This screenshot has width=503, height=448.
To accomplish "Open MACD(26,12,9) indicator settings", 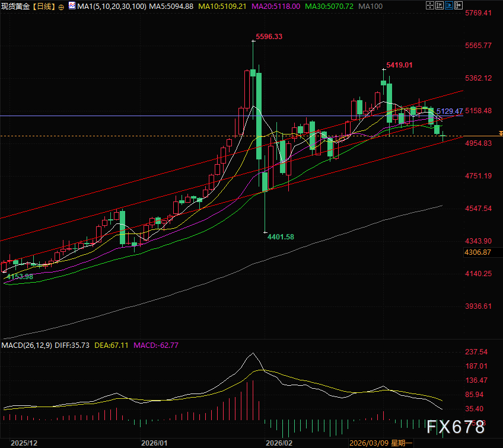I will (27, 345).
